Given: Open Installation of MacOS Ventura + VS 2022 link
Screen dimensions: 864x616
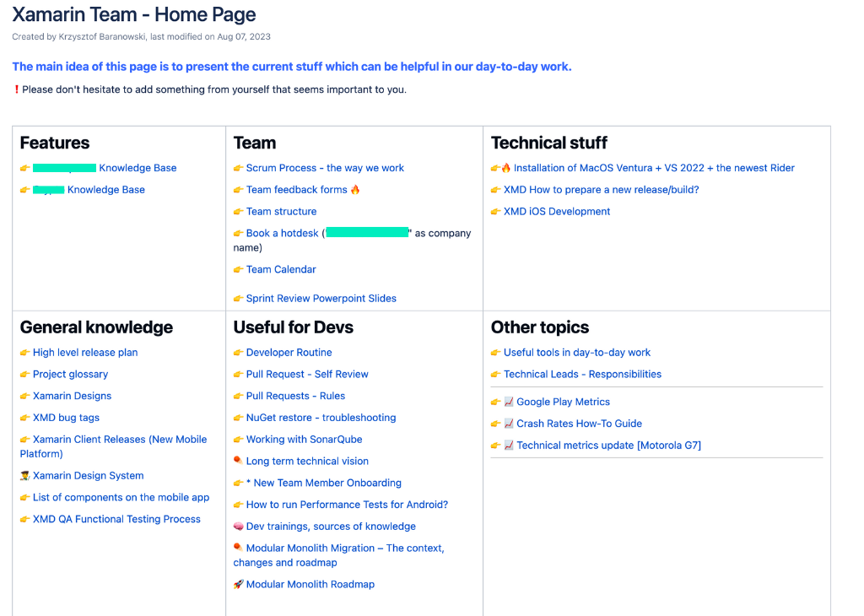Looking at the screenshot, I should click(654, 168).
